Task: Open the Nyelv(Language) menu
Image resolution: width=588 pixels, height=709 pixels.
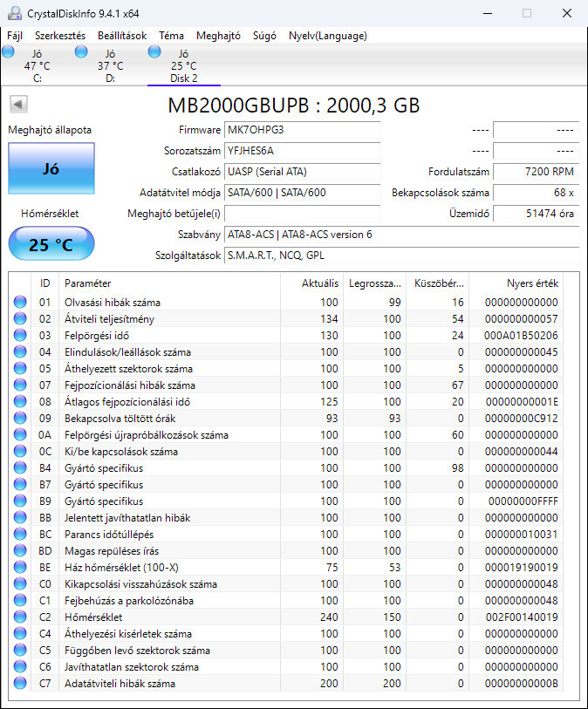Action: [x=328, y=36]
